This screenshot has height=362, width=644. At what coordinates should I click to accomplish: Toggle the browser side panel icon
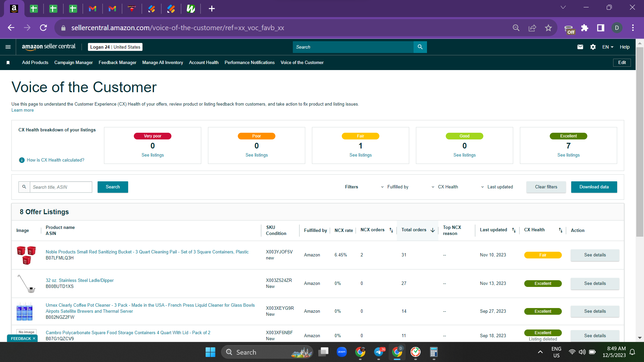[x=601, y=28]
